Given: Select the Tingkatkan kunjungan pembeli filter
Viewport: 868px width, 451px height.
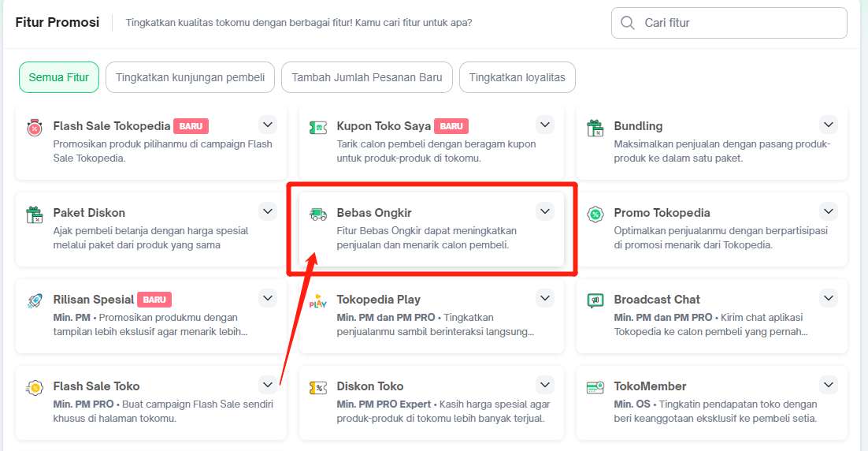Looking at the screenshot, I should pos(190,77).
